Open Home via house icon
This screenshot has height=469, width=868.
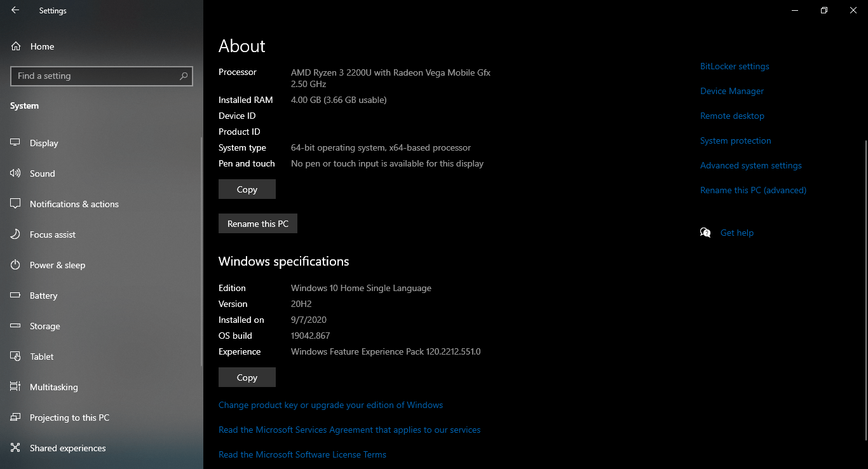(x=16, y=46)
